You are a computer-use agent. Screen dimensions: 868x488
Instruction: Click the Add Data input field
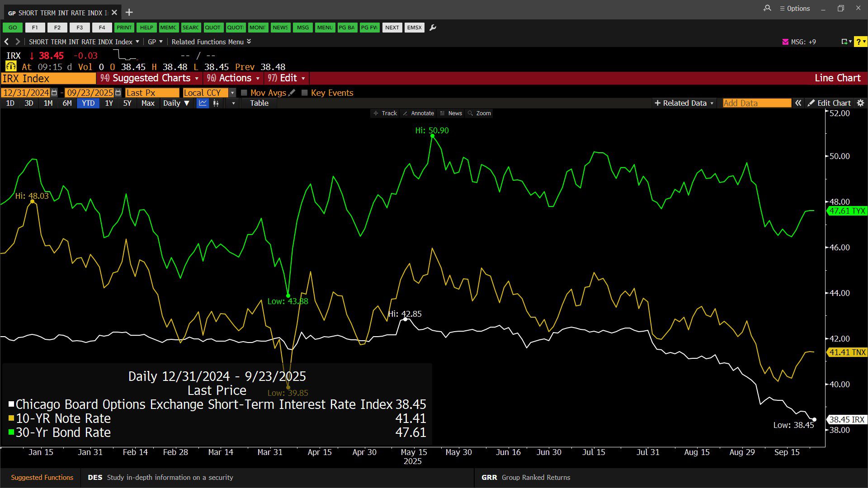click(x=756, y=103)
